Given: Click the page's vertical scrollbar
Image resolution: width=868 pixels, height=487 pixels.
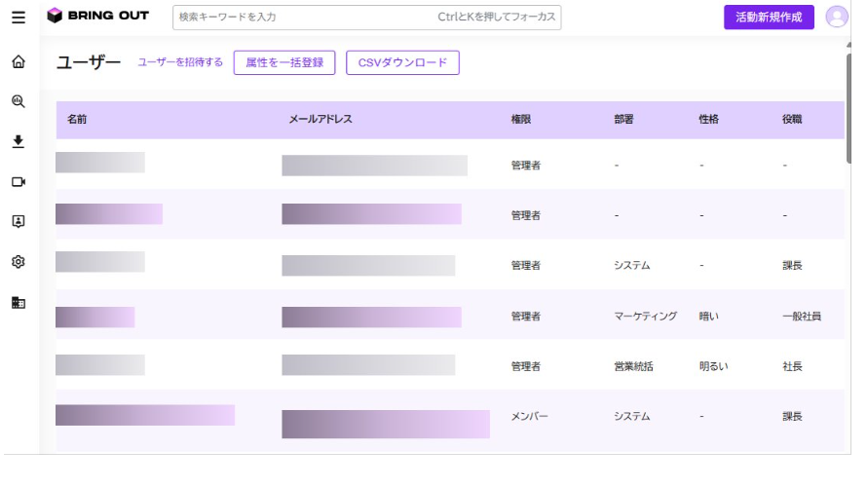Looking at the screenshot, I should click(849, 107).
